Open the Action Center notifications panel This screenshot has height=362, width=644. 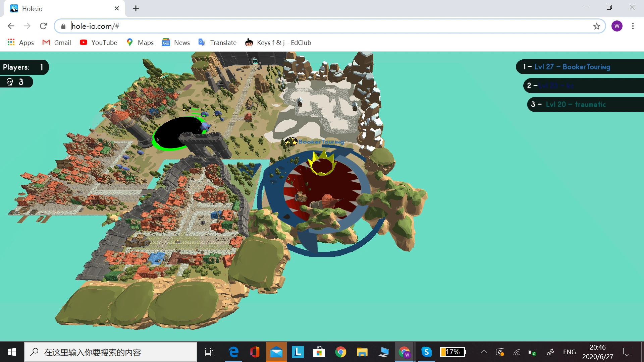[x=627, y=352]
